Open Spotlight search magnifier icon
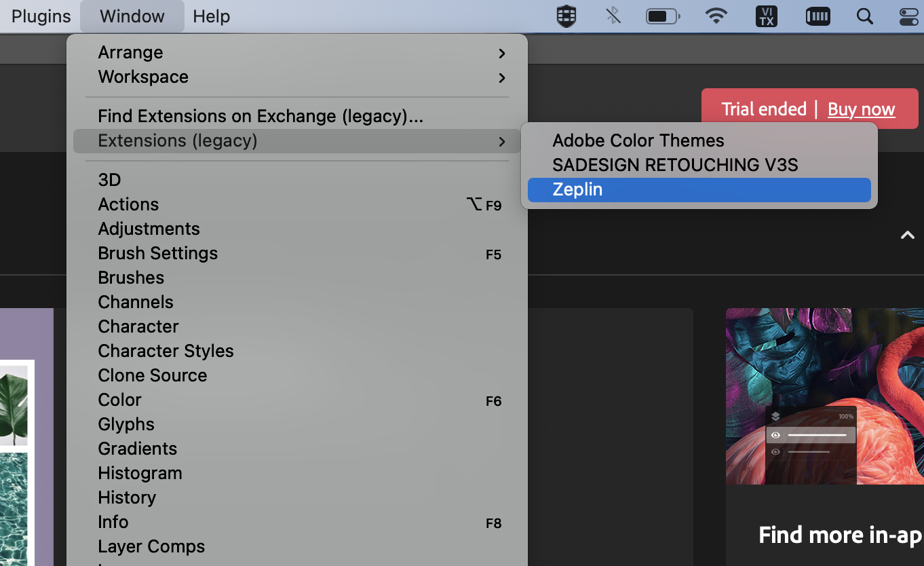924x566 pixels. coord(864,16)
